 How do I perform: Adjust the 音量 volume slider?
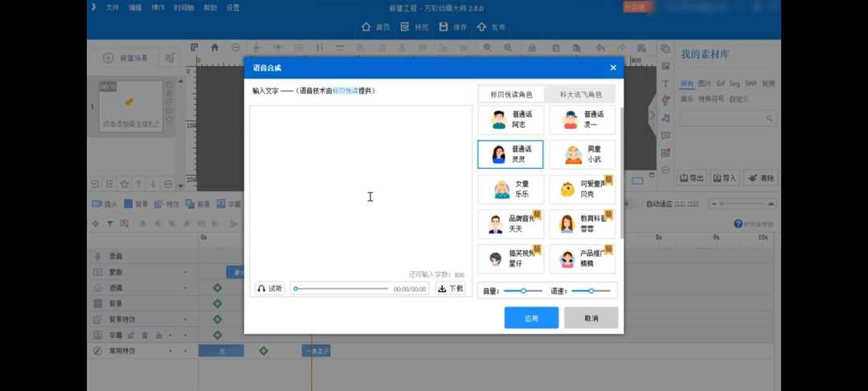(x=523, y=290)
